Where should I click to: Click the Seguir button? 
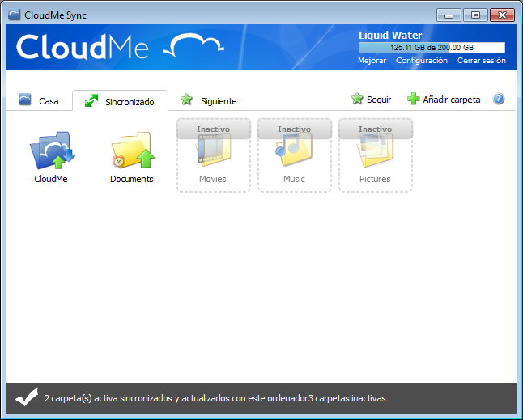point(372,99)
